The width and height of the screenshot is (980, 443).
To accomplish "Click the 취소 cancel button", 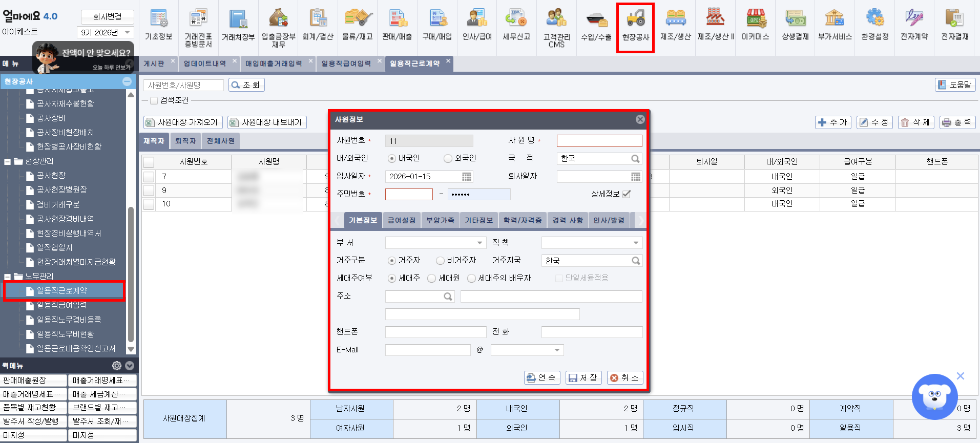I will [x=625, y=377].
